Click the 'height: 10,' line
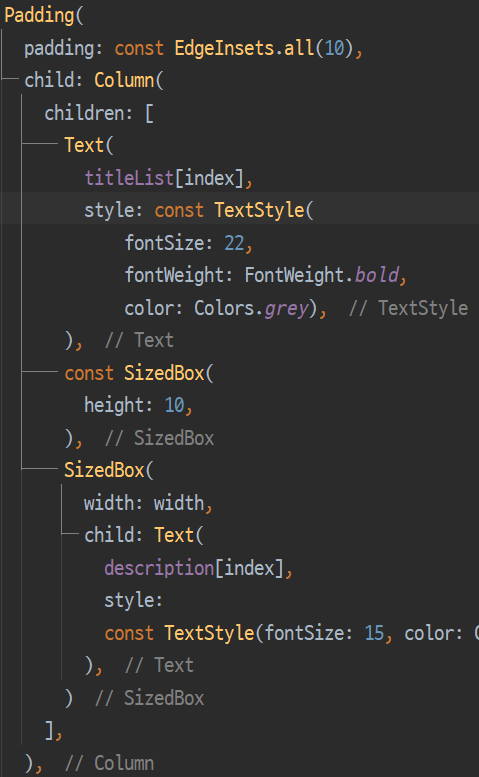The image size is (479, 777). (138, 405)
